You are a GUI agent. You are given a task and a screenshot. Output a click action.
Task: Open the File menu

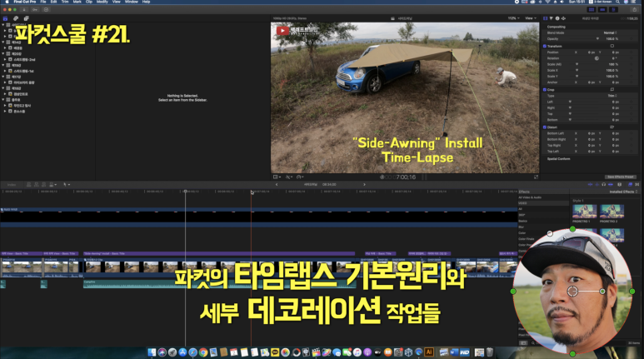[43, 2]
